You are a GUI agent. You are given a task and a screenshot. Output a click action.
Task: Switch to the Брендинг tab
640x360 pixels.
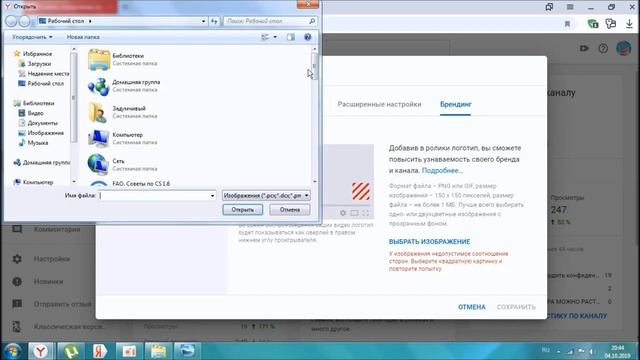[456, 104]
